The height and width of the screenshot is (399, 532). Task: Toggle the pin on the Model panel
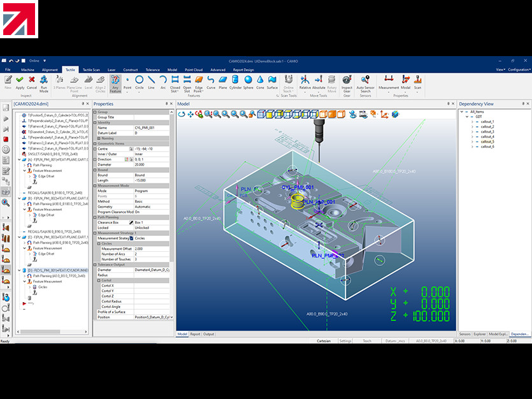point(448,104)
